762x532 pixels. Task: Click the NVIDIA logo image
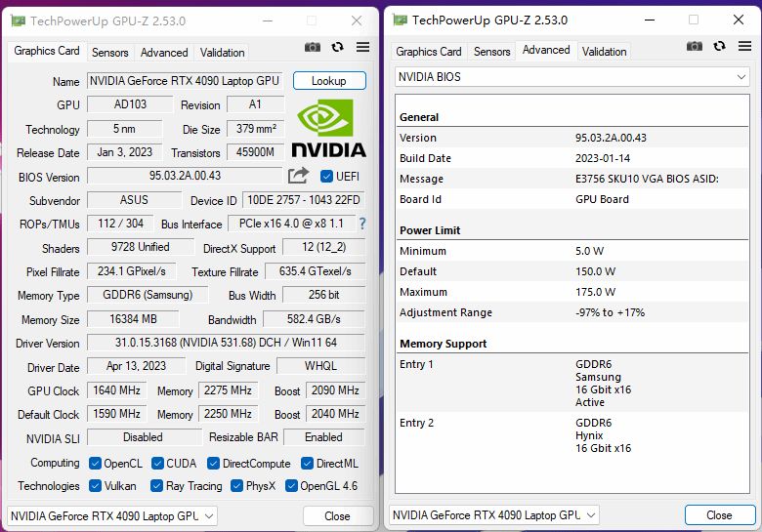328,128
